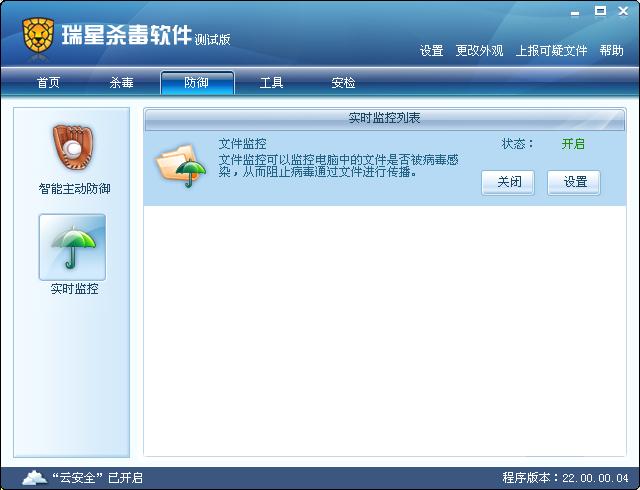Click the 实时监控列表 header bar

pyautogui.click(x=384, y=118)
